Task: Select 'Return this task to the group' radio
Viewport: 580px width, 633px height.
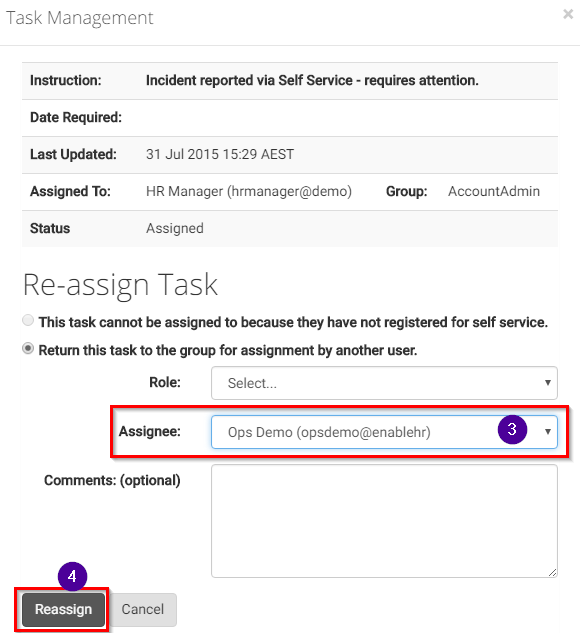Action: (x=28, y=348)
